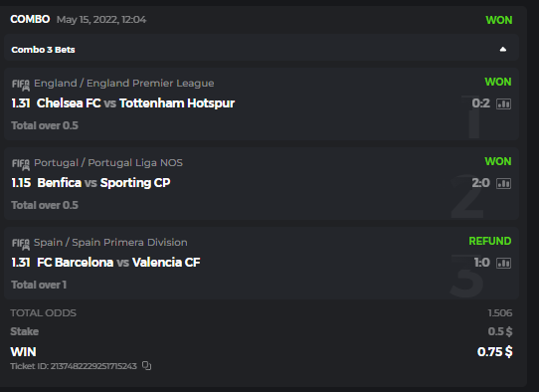Click FIFA icon beside England Premier League
Viewport: 539px width, 392px height.
click(x=21, y=85)
